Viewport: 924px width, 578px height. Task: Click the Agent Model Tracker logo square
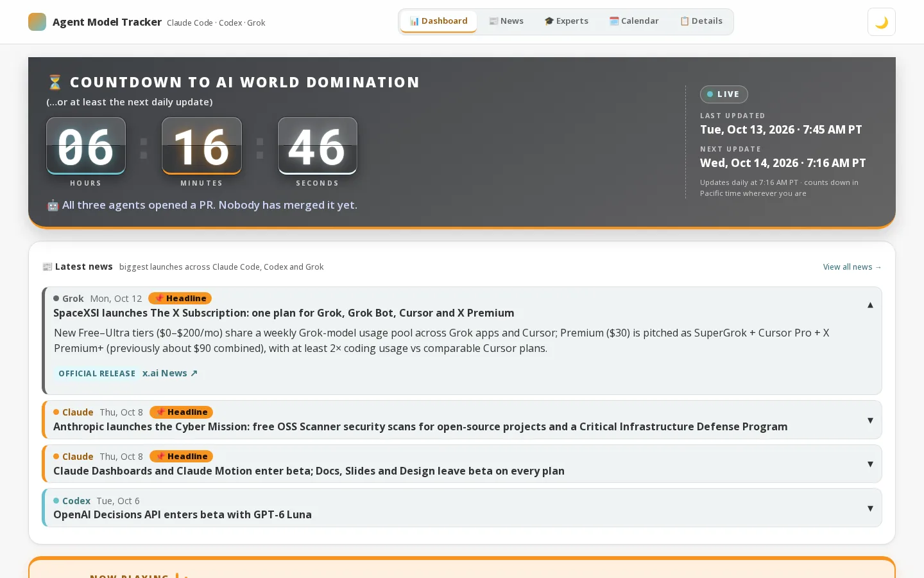[x=37, y=22]
